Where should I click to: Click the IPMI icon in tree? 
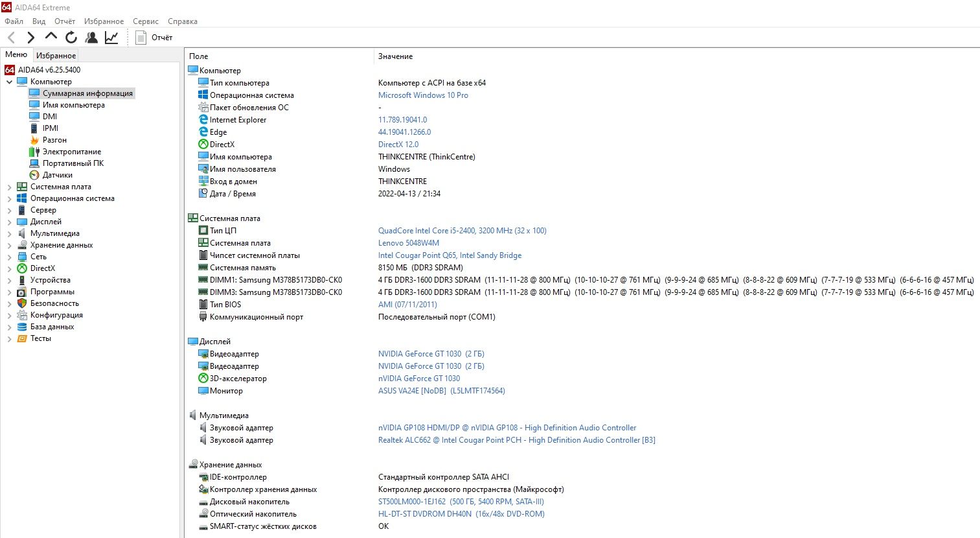pyautogui.click(x=34, y=128)
